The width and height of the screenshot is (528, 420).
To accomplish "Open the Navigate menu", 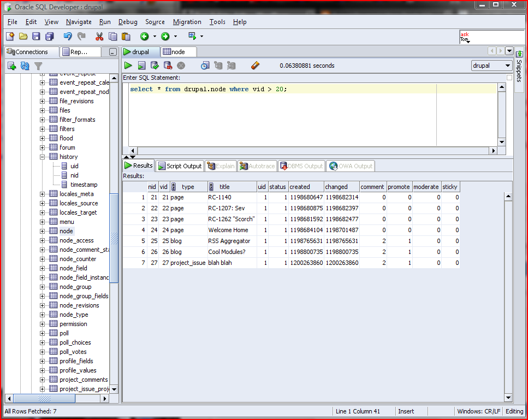I will tap(79, 22).
